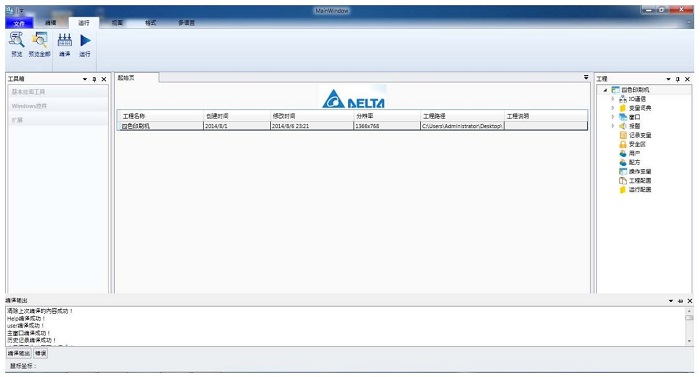Toggle the pin on the 工程 panel
This screenshot has width=700, height=377.
(678, 79)
